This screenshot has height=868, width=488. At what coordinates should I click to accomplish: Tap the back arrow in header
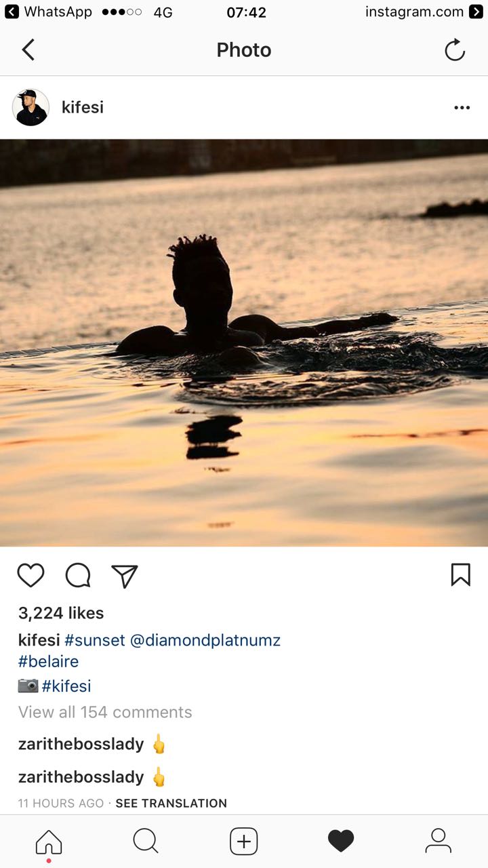28,50
